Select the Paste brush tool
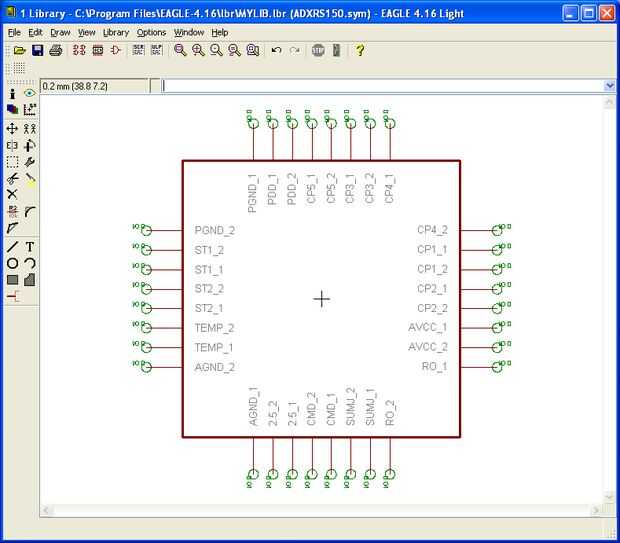 coord(30,179)
